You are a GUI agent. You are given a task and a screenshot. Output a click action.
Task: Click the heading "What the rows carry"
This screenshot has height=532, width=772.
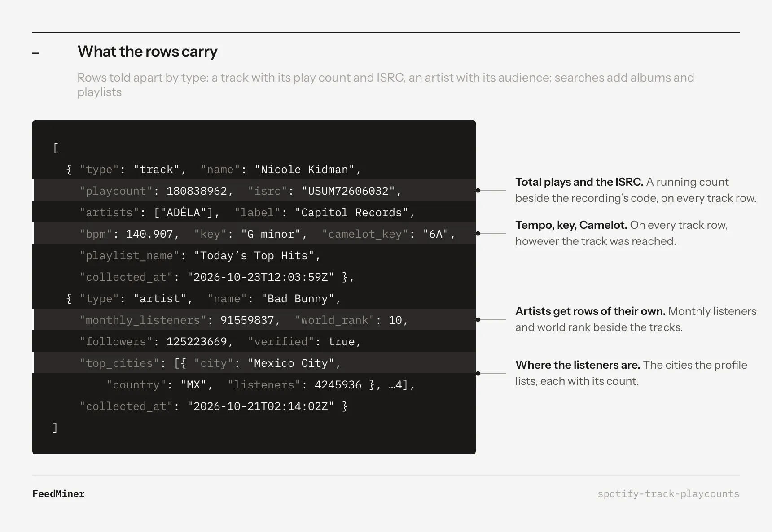pos(147,52)
